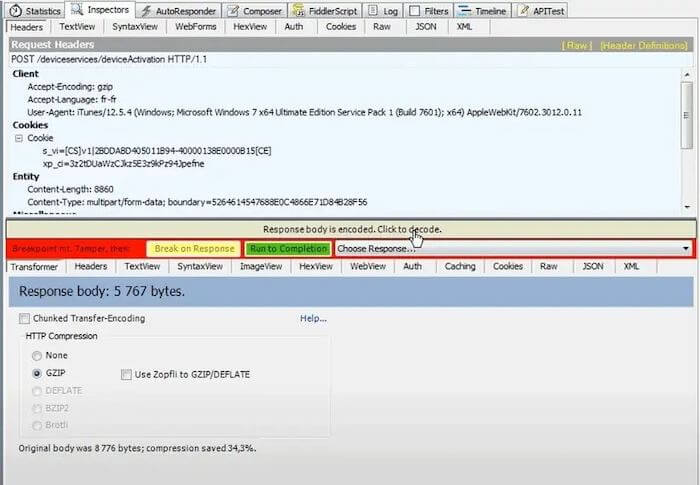The image size is (700, 485).
Task: Click the Break on Response button
Action: [194, 248]
